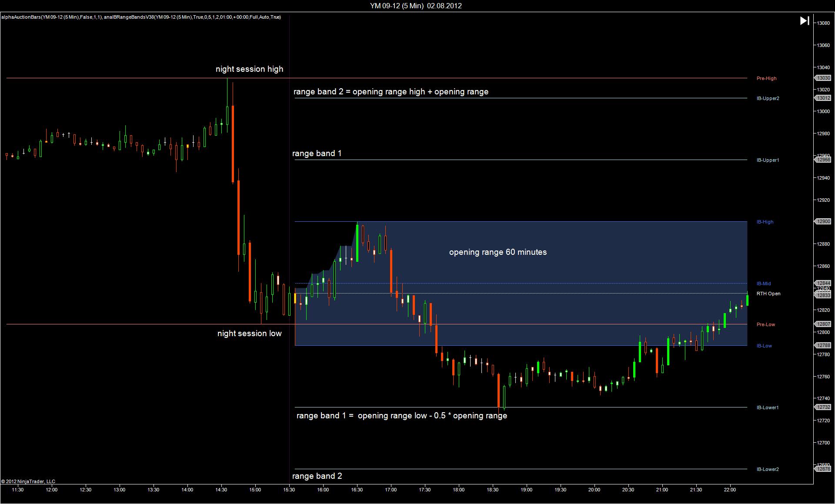Click the 12900 IB-High price marker
835x504 pixels.
823,222
